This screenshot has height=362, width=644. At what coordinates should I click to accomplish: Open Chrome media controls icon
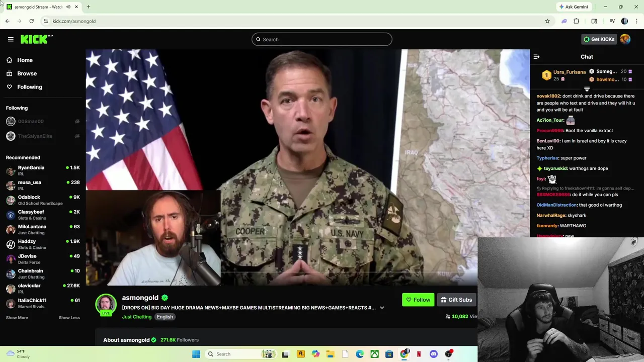pyautogui.click(x=612, y=21)
